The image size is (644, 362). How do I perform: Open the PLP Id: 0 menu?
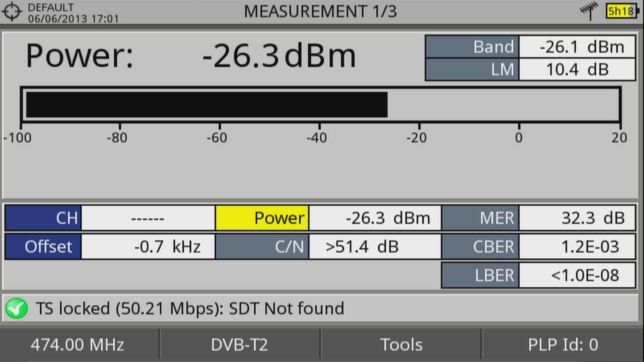562,345
